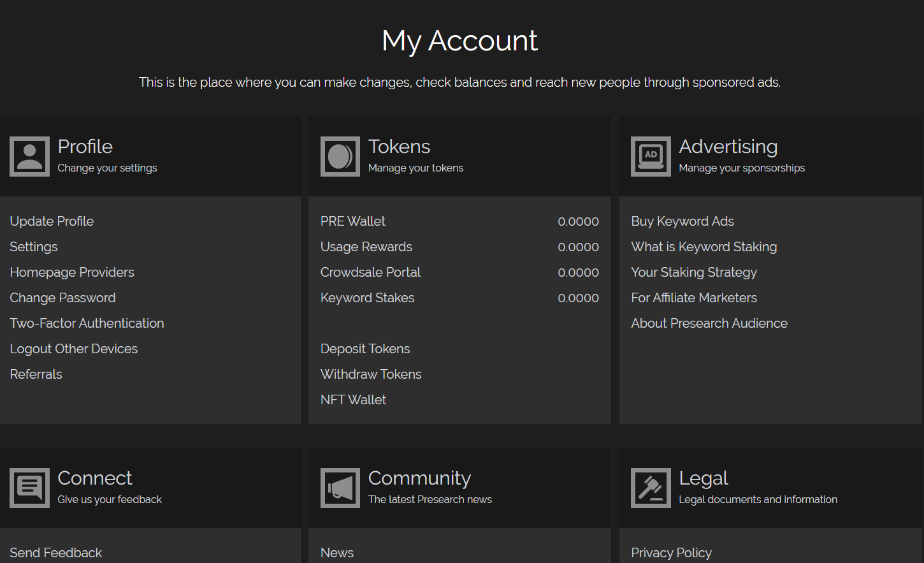Open Send Feedback

[x=56, y=553]
